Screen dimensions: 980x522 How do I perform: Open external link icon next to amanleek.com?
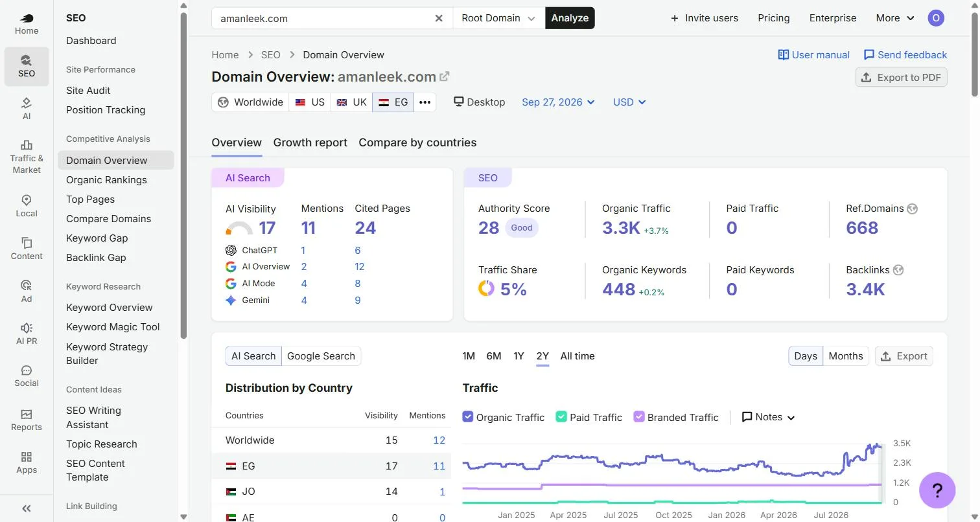point(445,76)
